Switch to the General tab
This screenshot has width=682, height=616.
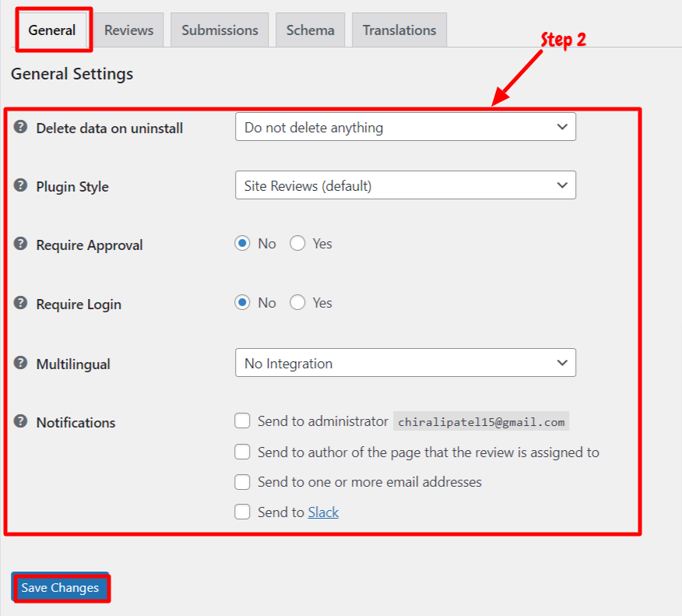[x=52, y=30]
